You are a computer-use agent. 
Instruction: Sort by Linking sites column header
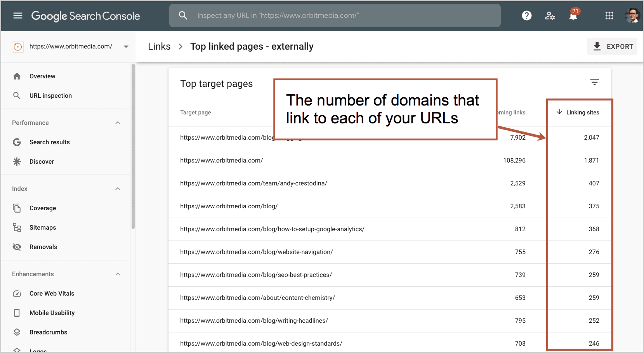point(582,112)
